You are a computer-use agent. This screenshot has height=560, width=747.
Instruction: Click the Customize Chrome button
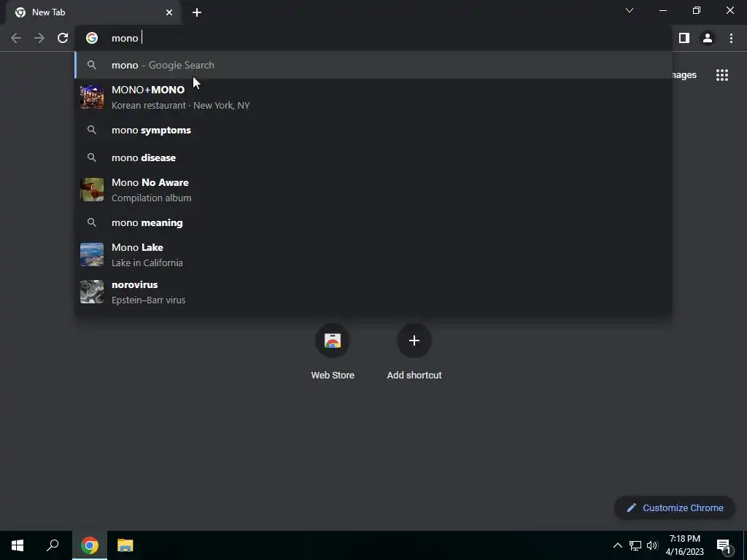675,507
